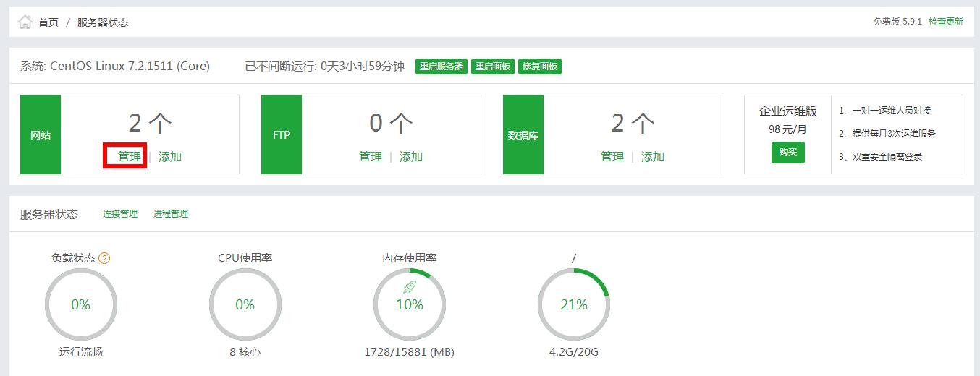
Task: Click the rocket icon in memory gauge
Action: coord(409,287)
